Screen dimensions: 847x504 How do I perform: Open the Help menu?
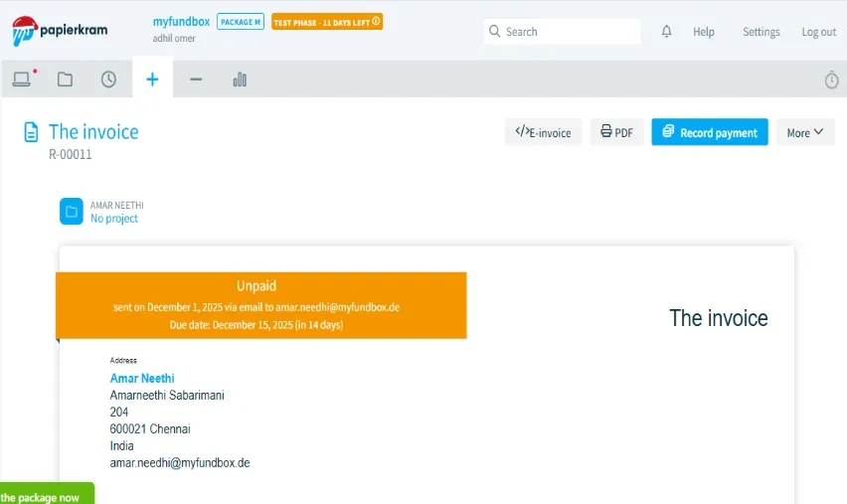[x=703, y=32]
